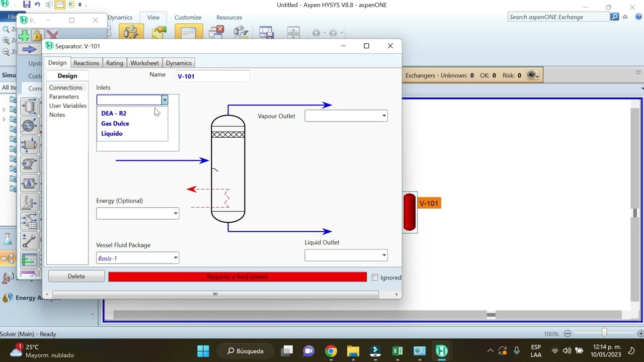Open the flowsheet view ribbon icon

[130, 32]
